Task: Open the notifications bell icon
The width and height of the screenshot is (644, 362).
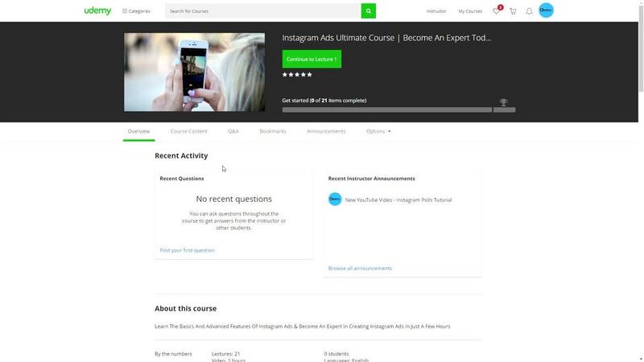Action: (x=529, y=11)
